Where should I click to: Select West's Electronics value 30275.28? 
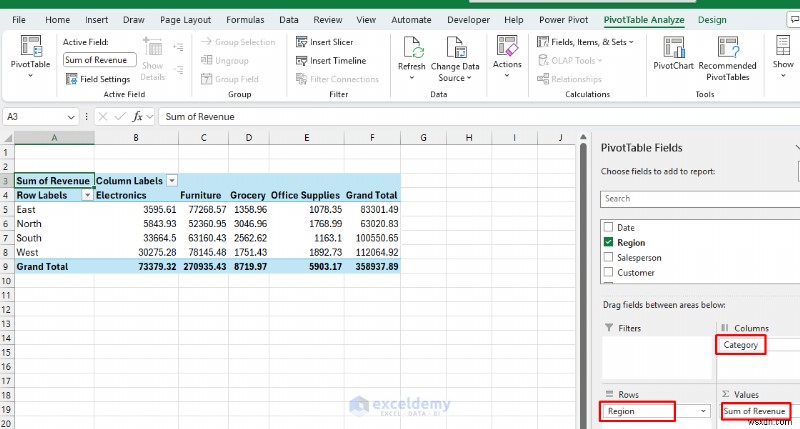[136, 253]
